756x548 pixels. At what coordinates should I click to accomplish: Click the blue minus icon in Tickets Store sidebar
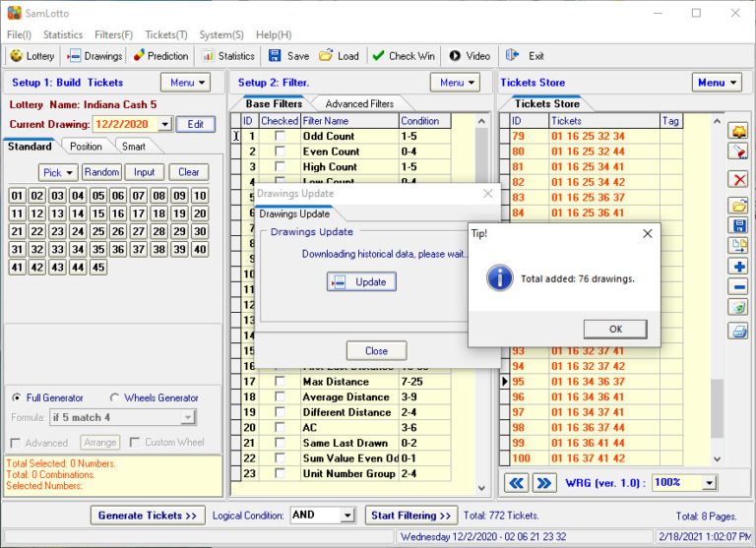(738, 286)
